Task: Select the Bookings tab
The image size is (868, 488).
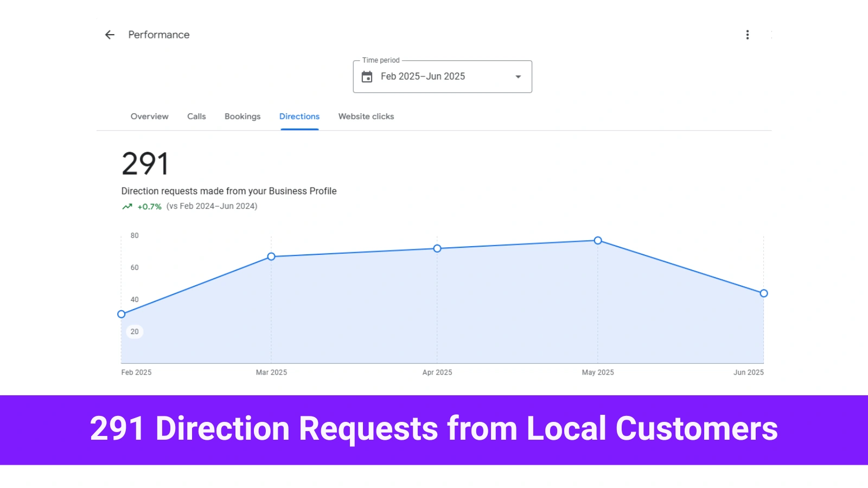Action: click(242, 116)
